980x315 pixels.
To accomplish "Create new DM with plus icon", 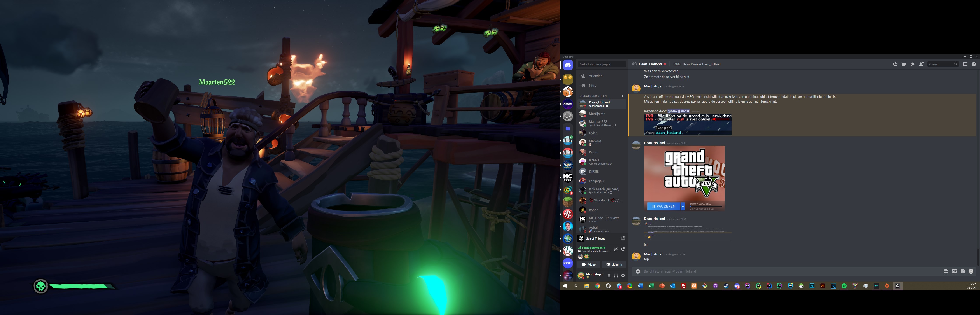I will [x=622, y=96].
